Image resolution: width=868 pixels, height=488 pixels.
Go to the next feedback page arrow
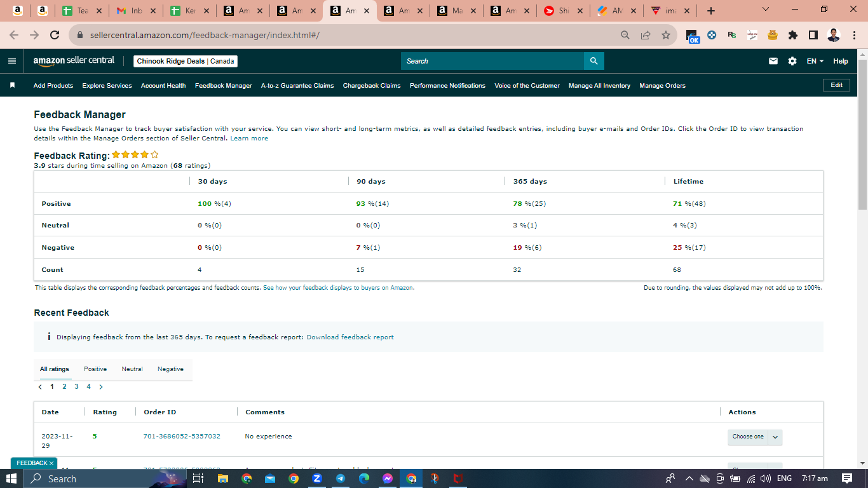click(x=101, y=386)
